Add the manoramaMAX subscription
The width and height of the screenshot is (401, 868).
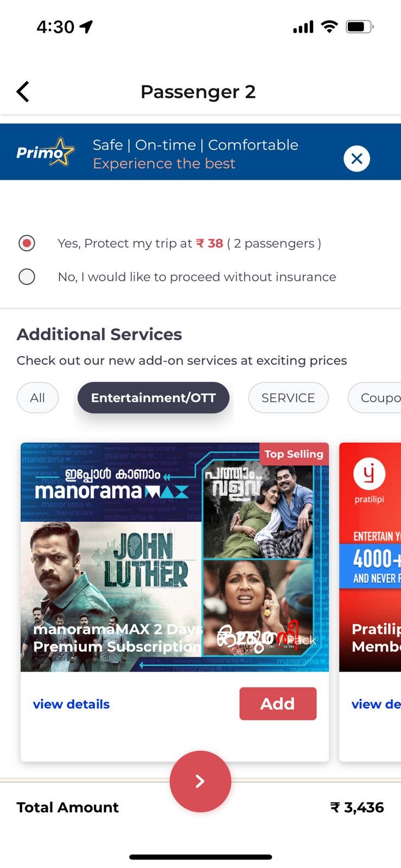coord(278,704)
